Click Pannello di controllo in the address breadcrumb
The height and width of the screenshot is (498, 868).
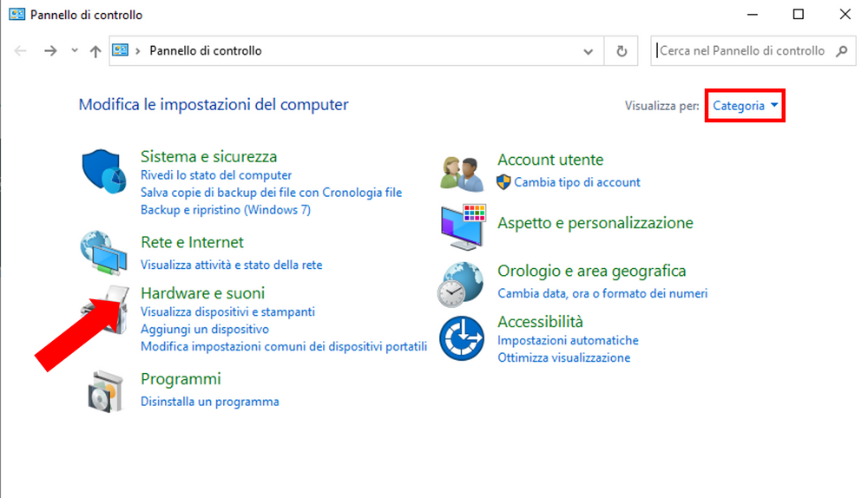(x=206, y=51)
